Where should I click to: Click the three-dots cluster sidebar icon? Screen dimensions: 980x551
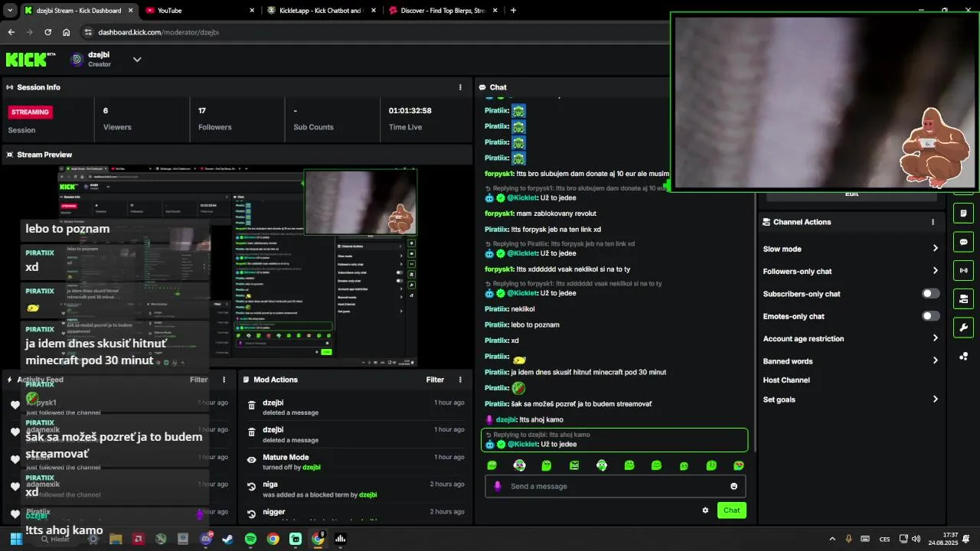(963, 357)
